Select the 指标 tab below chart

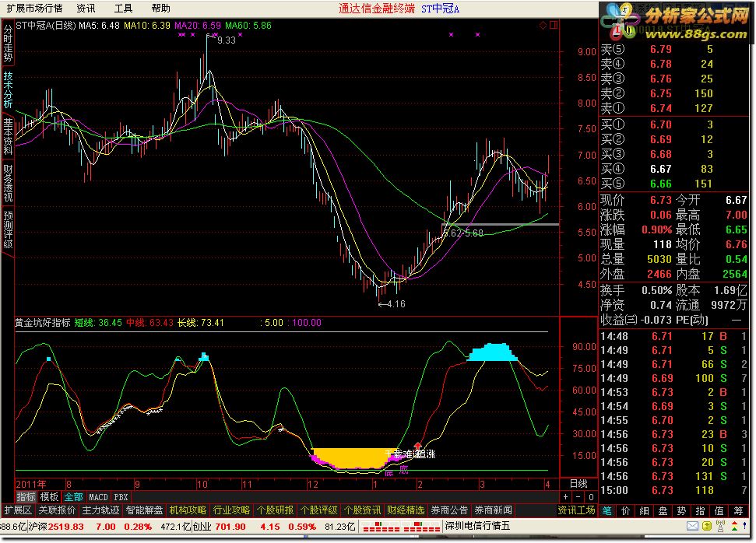point(26,497)
